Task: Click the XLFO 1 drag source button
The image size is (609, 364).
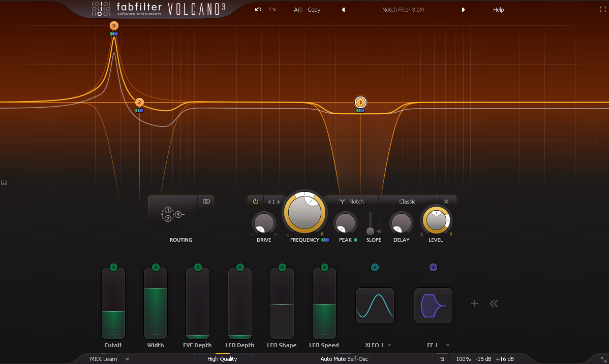Action: point(375,267)
